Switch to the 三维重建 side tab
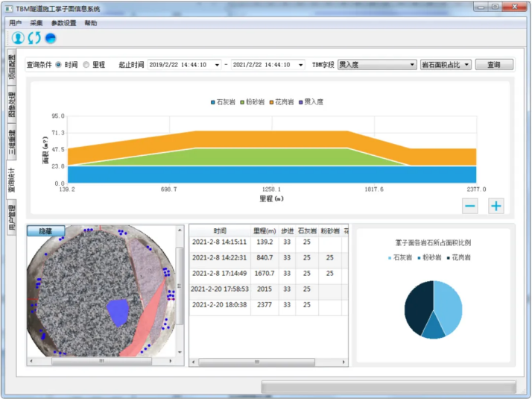This screenshot has height=399, width=532. (x=12, y=143)
